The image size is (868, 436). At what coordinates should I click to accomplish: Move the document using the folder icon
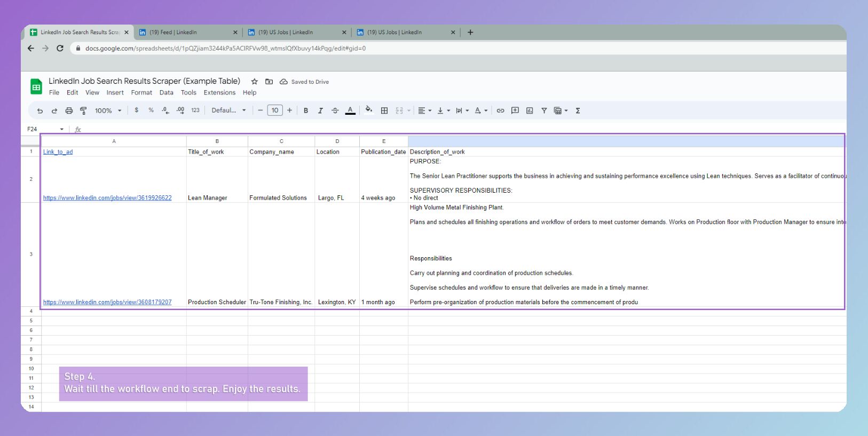click(269, 82)
